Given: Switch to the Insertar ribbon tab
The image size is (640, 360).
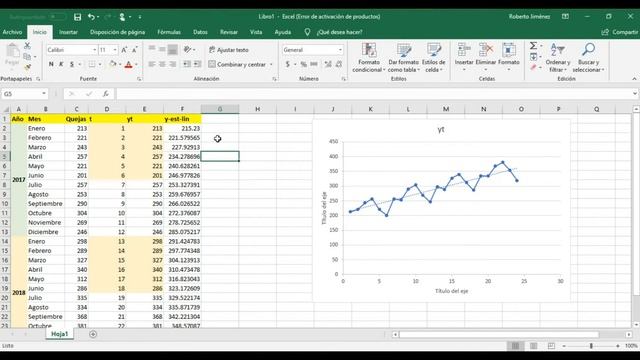Looking at the screenshot, I should tap(68, 32).
